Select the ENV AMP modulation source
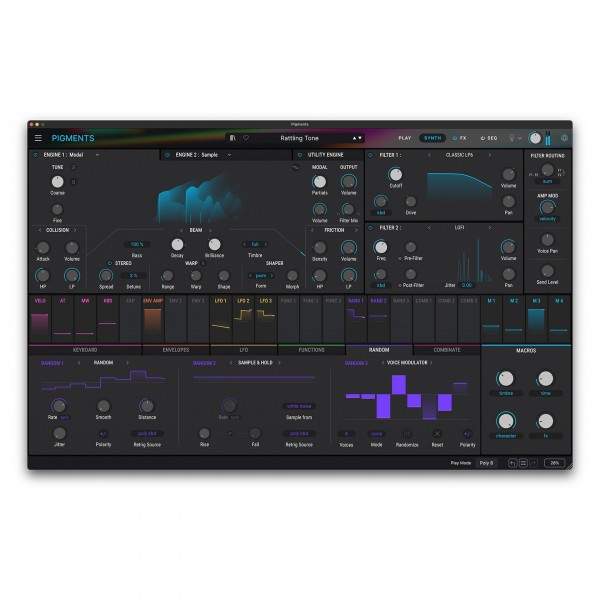This screenshot has width=600, height=600. click(x=153, y=319)
